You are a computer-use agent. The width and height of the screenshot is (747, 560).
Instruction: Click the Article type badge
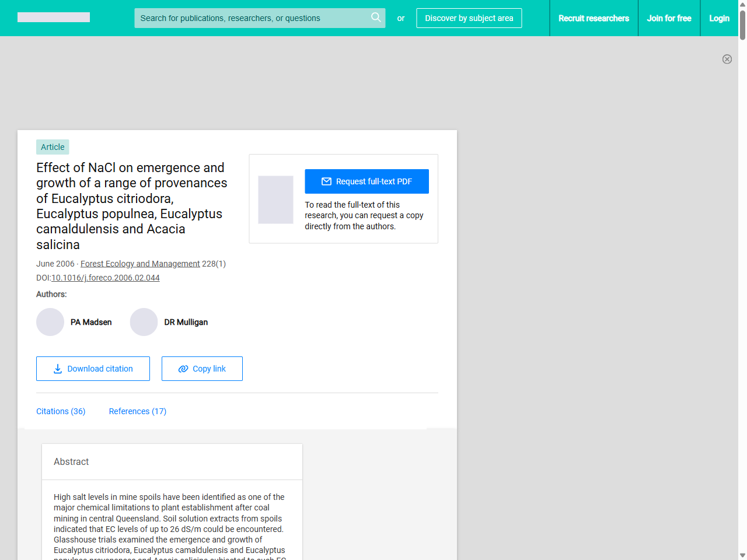[x=52, y=147]
